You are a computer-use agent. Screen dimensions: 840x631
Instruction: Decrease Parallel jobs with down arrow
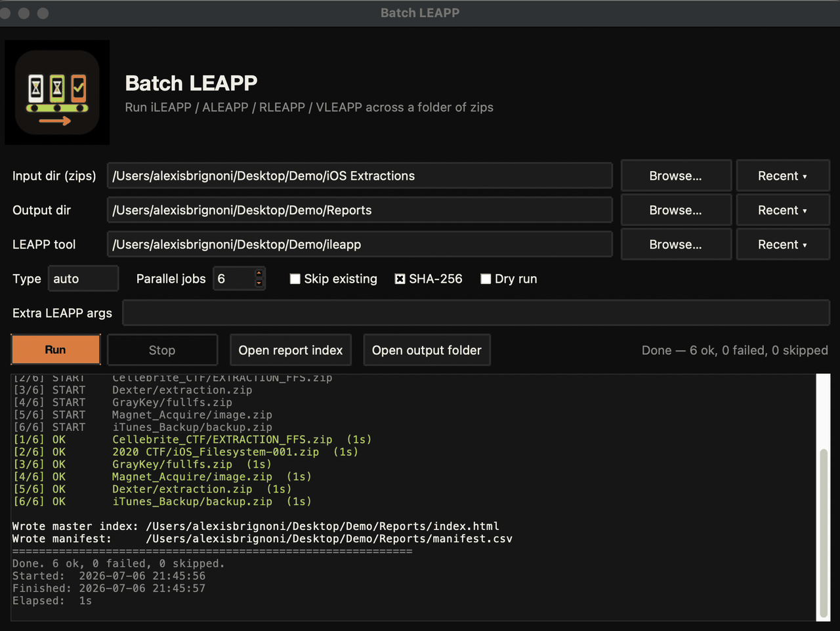point(259,283)
